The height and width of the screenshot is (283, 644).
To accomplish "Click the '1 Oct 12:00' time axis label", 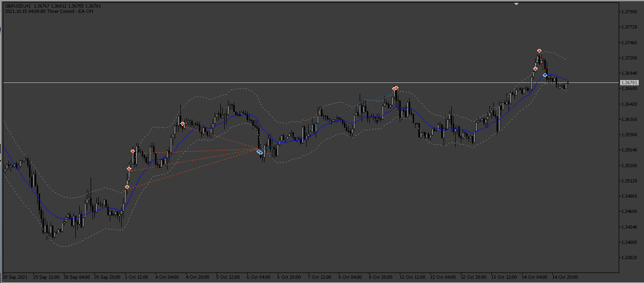I will (137, 277).
